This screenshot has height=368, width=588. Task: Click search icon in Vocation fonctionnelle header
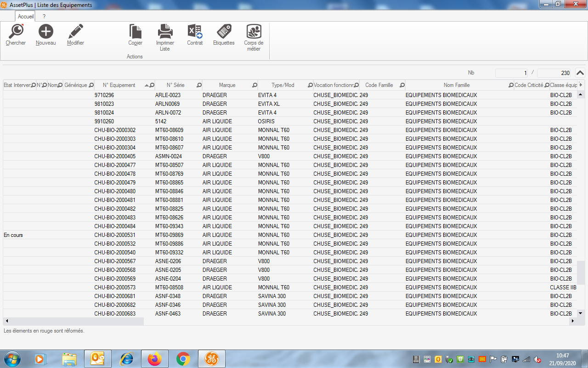[x=356, y=85]
